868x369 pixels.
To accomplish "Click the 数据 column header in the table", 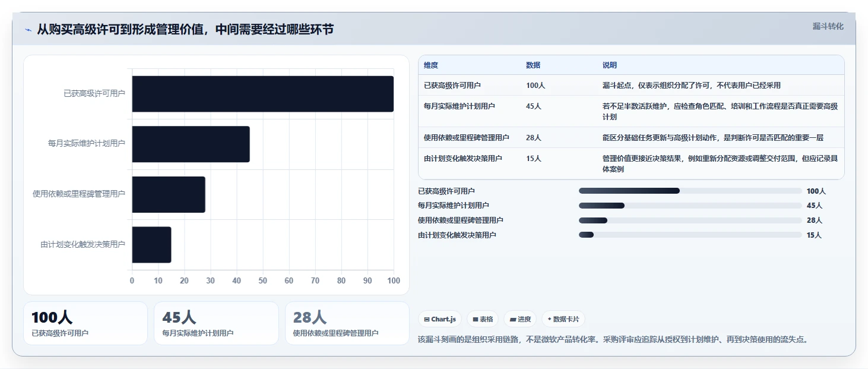I will (x=533, y=65).
